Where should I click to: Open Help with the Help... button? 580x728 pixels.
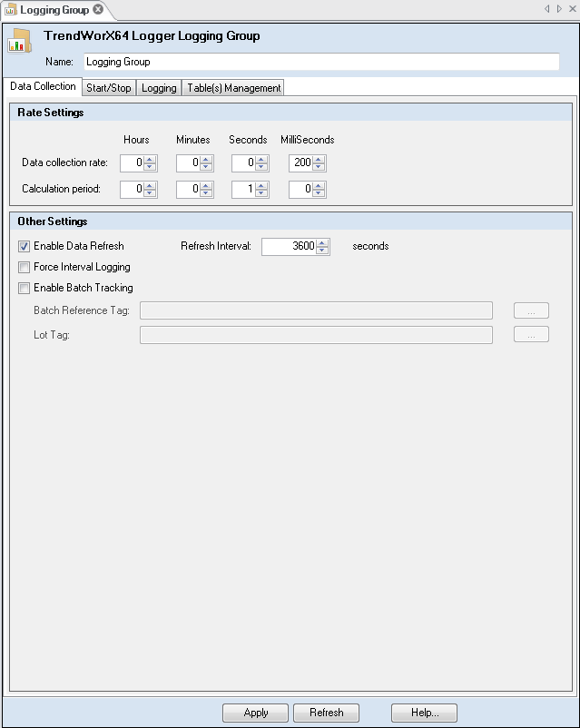[424, 713]
